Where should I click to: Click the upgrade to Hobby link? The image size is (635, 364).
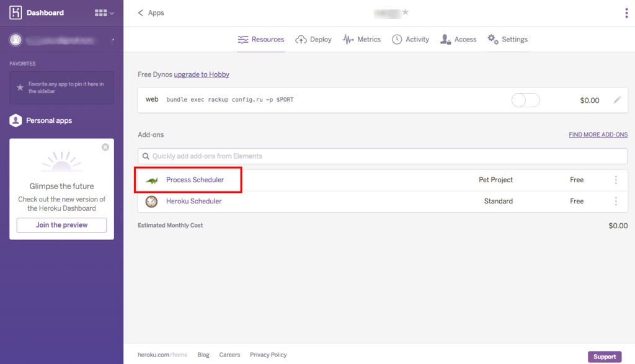tap(202, 74)
